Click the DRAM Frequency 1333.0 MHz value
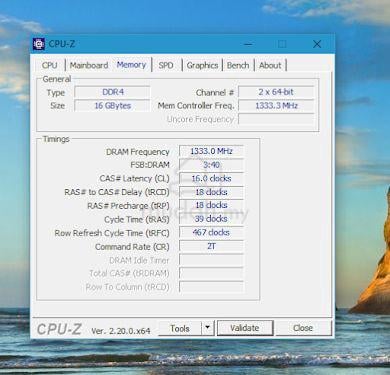Screen dimensions: 390x375 (x=211, y=151)
